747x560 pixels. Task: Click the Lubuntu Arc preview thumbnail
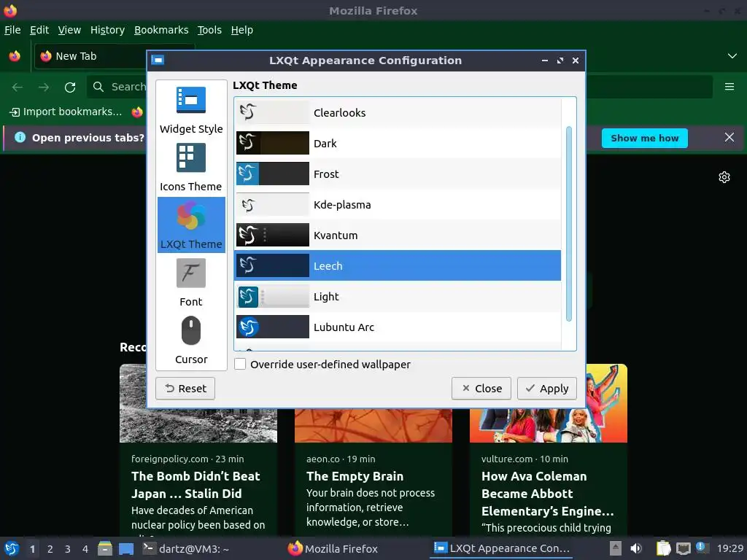point(273,327)
